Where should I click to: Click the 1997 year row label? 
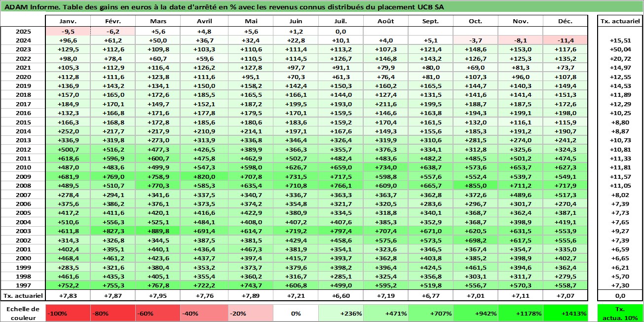[x=23, y=285]
